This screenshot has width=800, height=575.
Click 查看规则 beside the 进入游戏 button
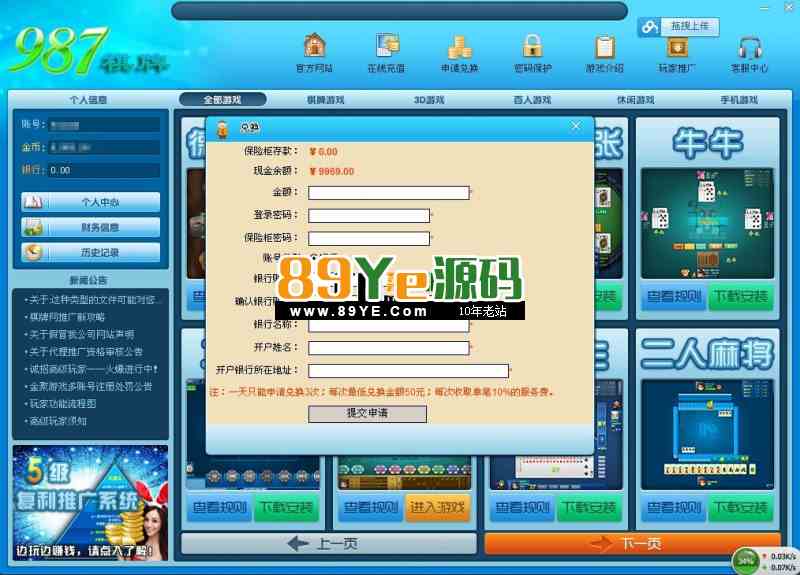tap(371, 508)
